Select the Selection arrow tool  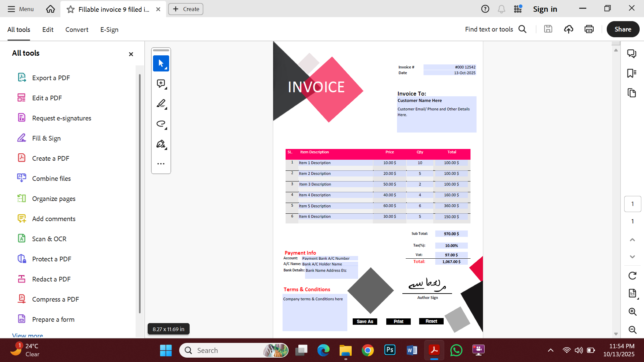[x=161, y=63]
